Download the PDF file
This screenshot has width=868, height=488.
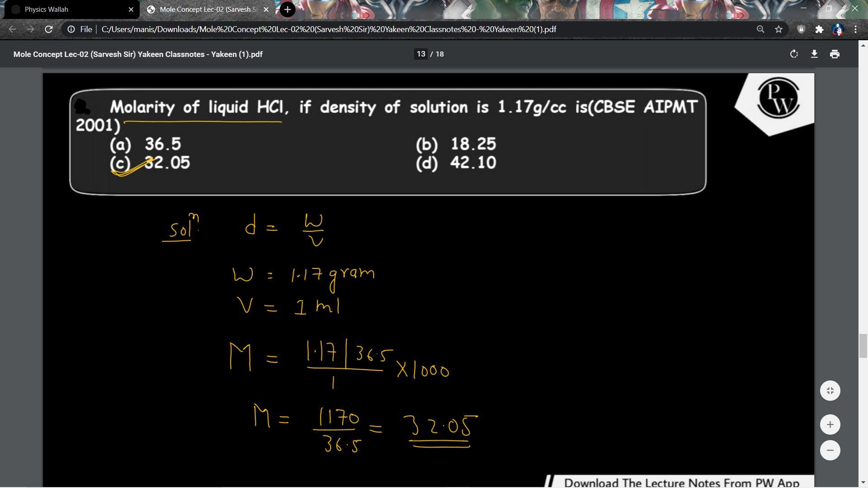coord(814,54)
